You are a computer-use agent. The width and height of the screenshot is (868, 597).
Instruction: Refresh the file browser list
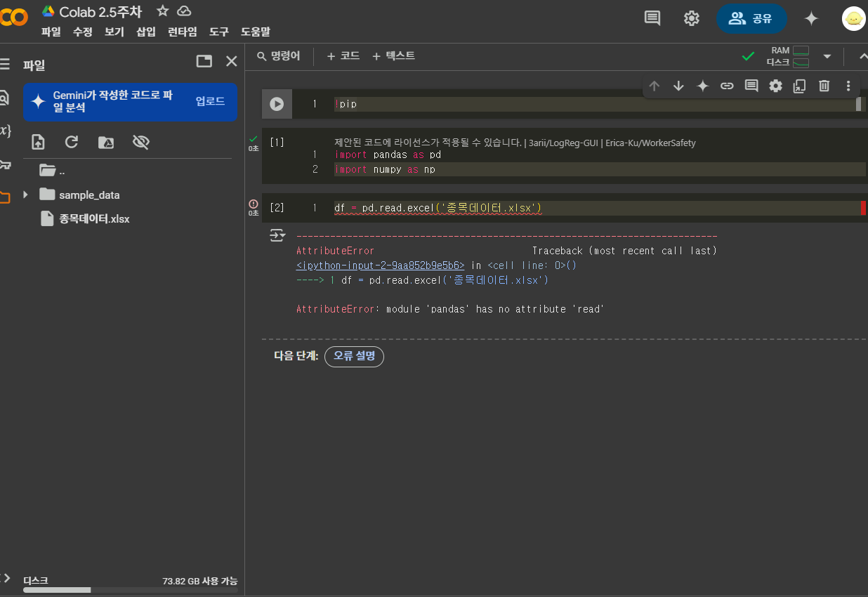(x=72, y=143)
